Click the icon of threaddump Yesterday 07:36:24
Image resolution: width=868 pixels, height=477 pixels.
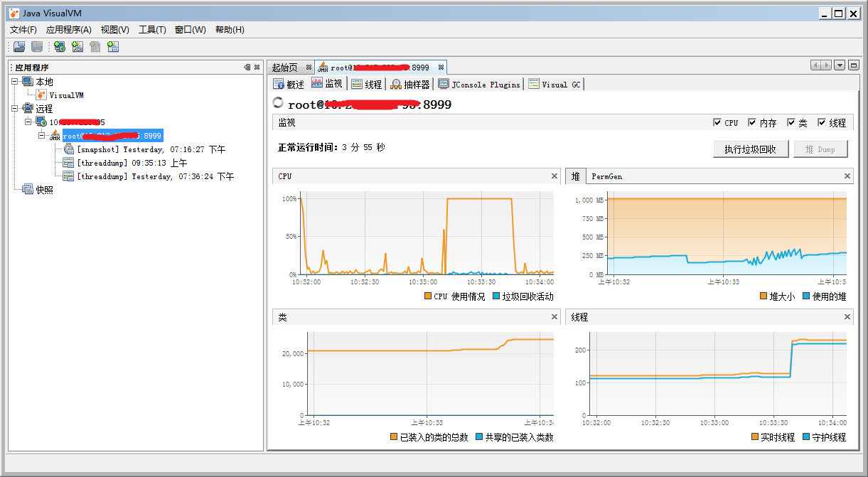tap(68, 176)
